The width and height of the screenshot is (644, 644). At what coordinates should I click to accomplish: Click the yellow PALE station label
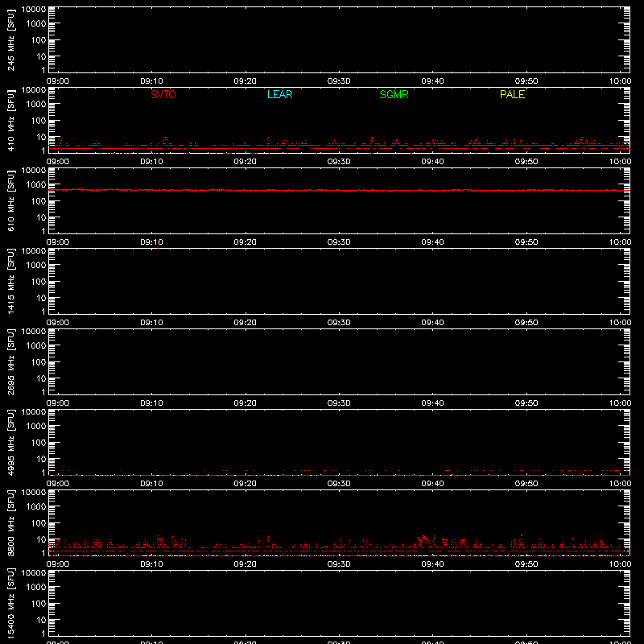[512, 94]
